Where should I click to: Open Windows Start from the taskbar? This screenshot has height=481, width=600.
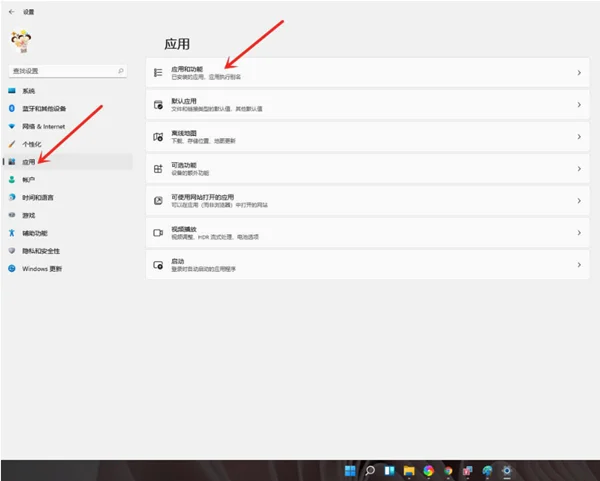click(350, 470)
